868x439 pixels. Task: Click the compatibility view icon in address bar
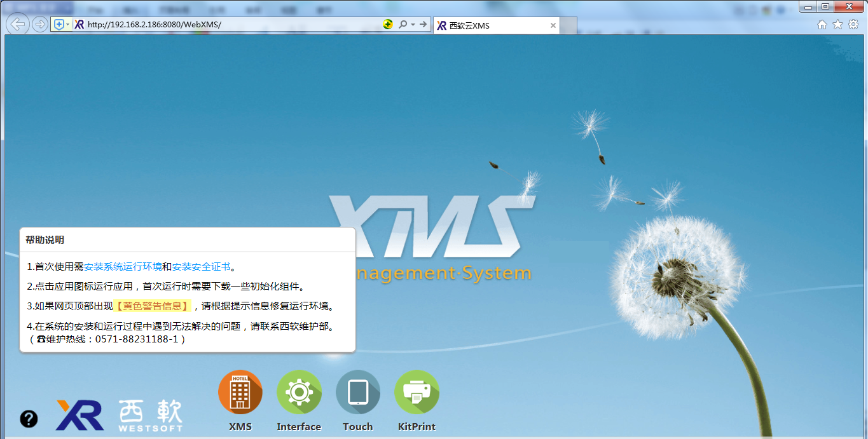point(388,24)
